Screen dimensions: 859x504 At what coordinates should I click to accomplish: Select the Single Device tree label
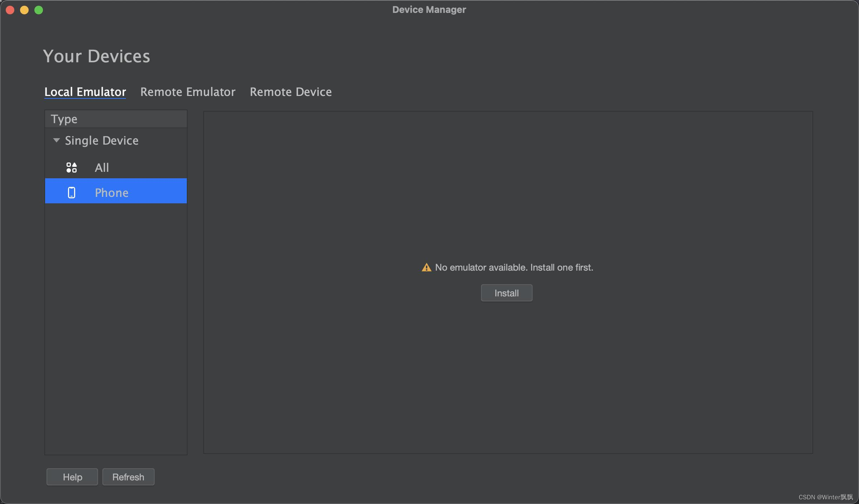pyautogui.click(x=102, y=140)
